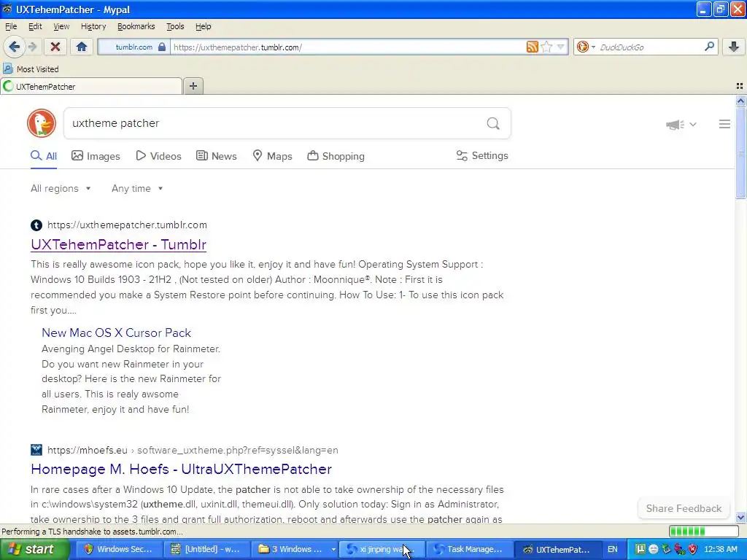Image resolution: width=747 pixels, height=560 pixels.
Task: Open the mhoefs.eu result URL
Action: (x=193, y=450)
